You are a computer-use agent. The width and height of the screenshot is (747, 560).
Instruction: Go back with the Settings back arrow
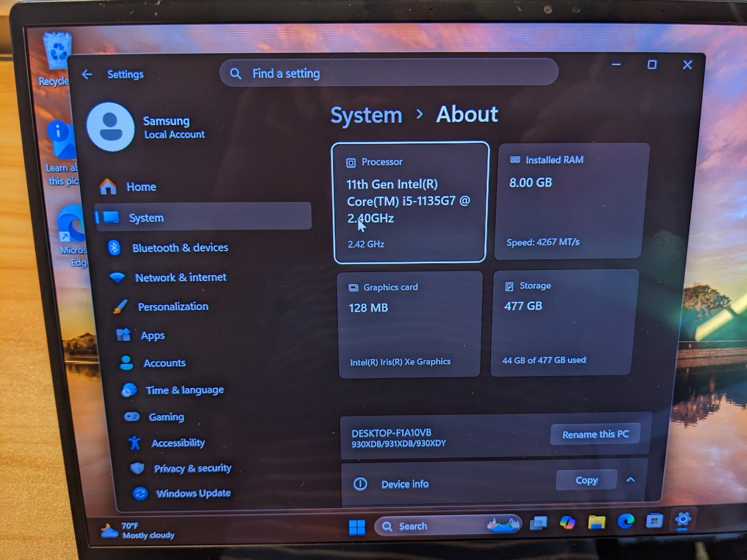pos(87,74)
